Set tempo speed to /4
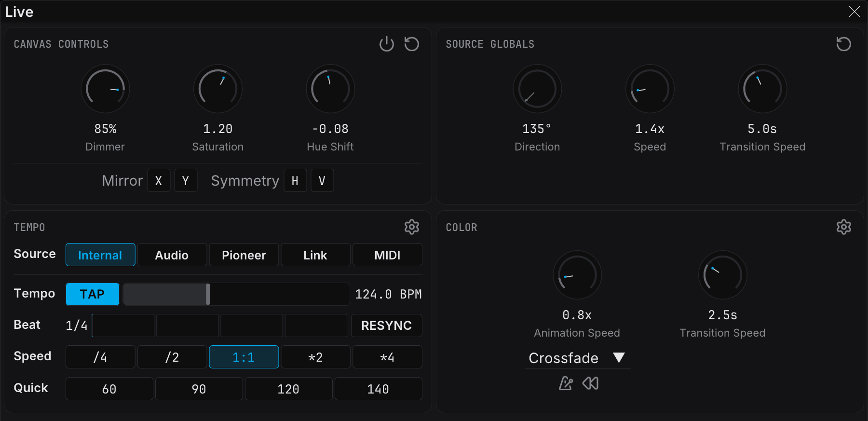Image resolution: width=868 pixels, height=421 pixels. (x=100, y=357)
